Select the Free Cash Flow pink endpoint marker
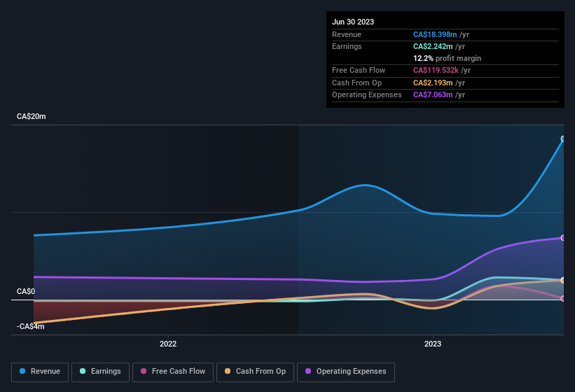The height and width of the screenshot is (392, 575). [563, 299]
